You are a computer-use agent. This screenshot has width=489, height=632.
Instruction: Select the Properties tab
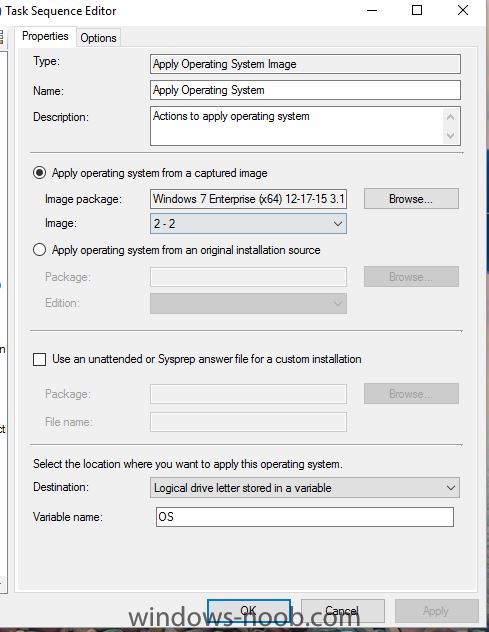(x=45, y=36)
